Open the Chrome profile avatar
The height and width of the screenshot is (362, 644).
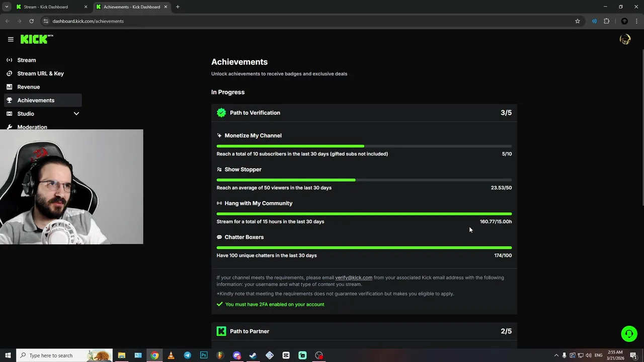click(x=624, y=21)
